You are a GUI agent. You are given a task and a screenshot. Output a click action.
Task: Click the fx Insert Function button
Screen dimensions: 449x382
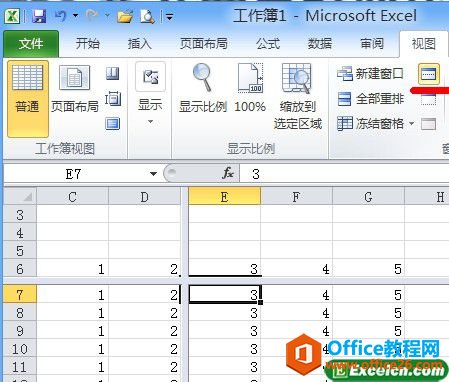tap(228, 173)
